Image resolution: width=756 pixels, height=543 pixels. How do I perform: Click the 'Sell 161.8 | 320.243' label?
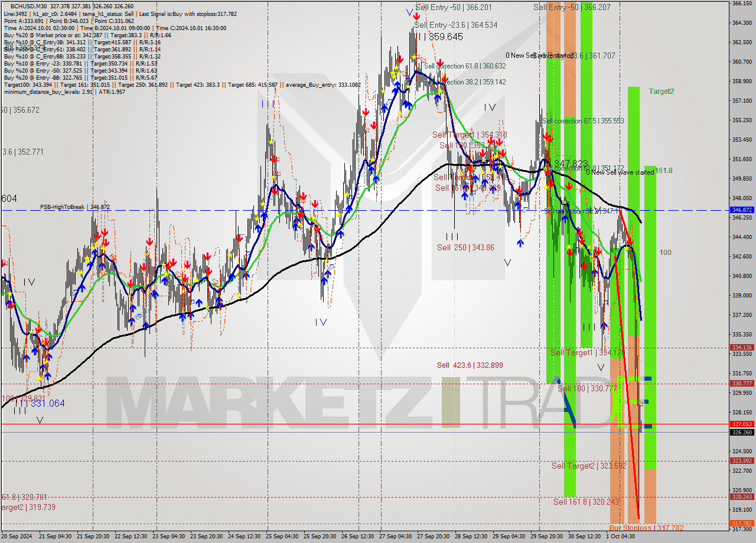[586, 502]
